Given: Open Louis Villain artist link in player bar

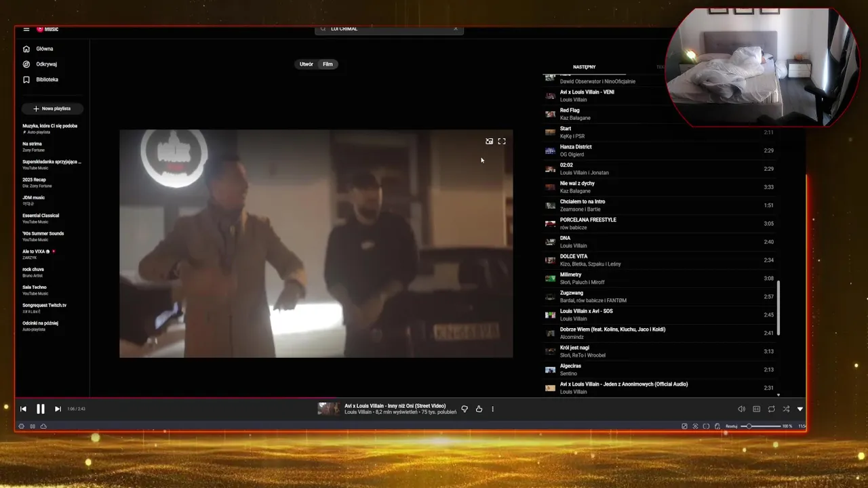Looking at the screenshot, I should click(x=358, y=412).
